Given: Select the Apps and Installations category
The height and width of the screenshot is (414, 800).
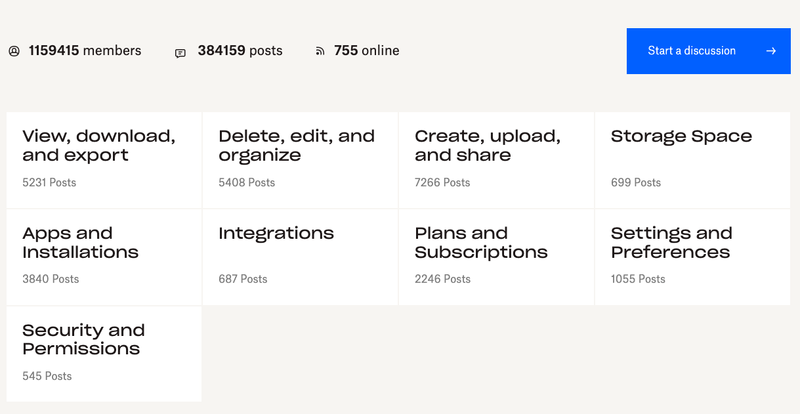Looking at the screenshot, I should 80,243.
